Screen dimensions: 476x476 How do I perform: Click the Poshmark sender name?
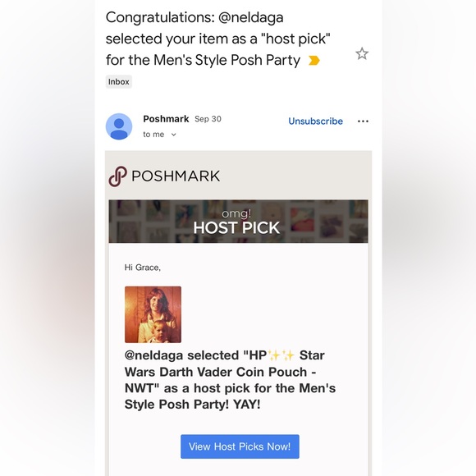click(166, 119)
